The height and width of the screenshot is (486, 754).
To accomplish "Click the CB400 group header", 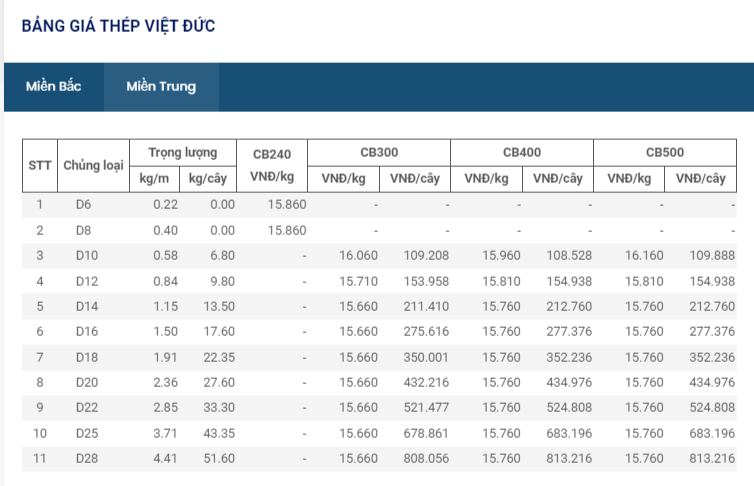I will (522, 153).
